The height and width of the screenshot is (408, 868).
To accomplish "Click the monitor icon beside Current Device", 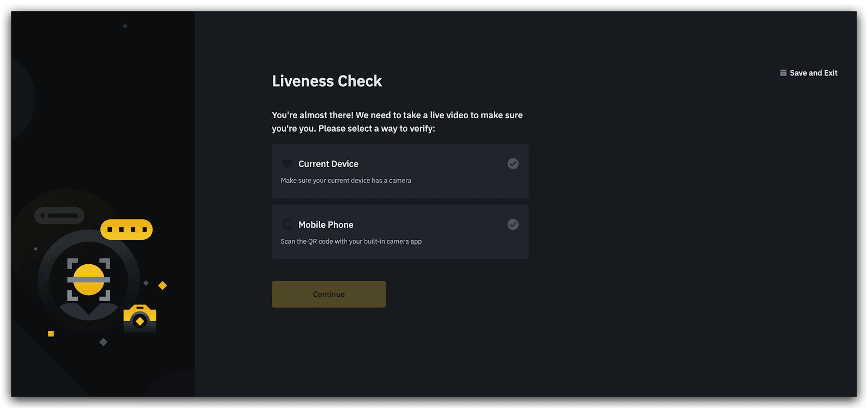I will coord(287,164).
